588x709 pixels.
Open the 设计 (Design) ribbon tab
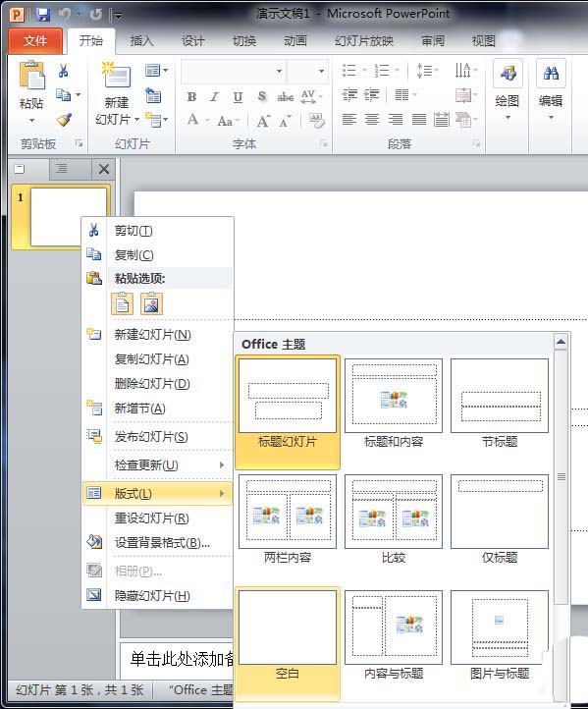[193, 41]
